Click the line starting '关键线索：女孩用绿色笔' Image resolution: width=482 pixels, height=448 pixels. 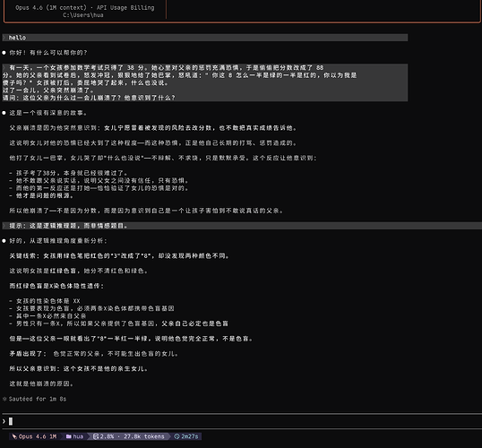[119, 256]
